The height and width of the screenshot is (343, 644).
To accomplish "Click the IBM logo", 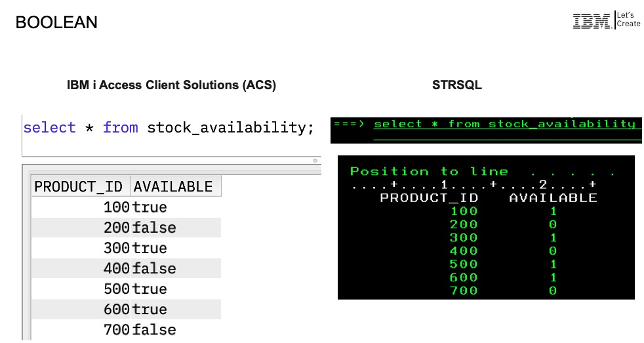I will tap(592, 21).
